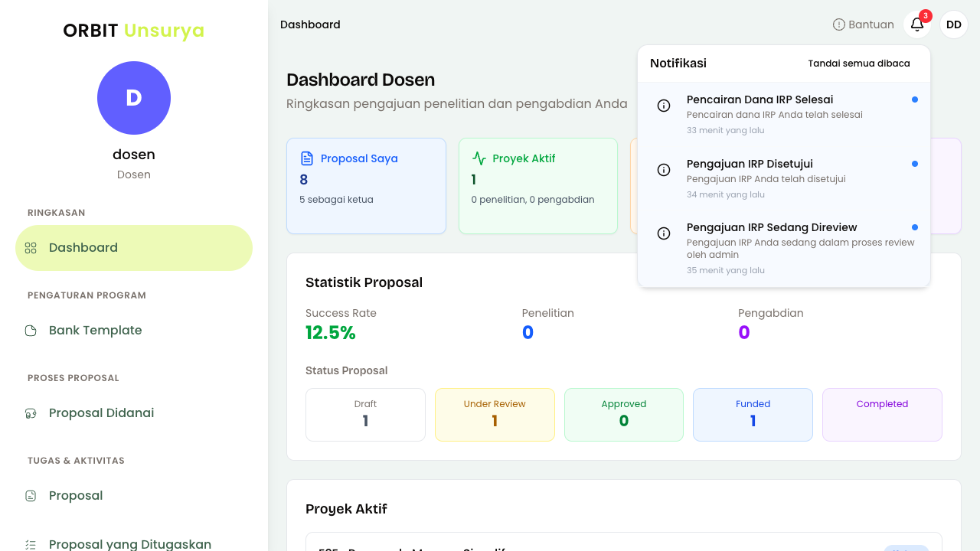
Task: Click the Funded status box
Action: (753, 415)
